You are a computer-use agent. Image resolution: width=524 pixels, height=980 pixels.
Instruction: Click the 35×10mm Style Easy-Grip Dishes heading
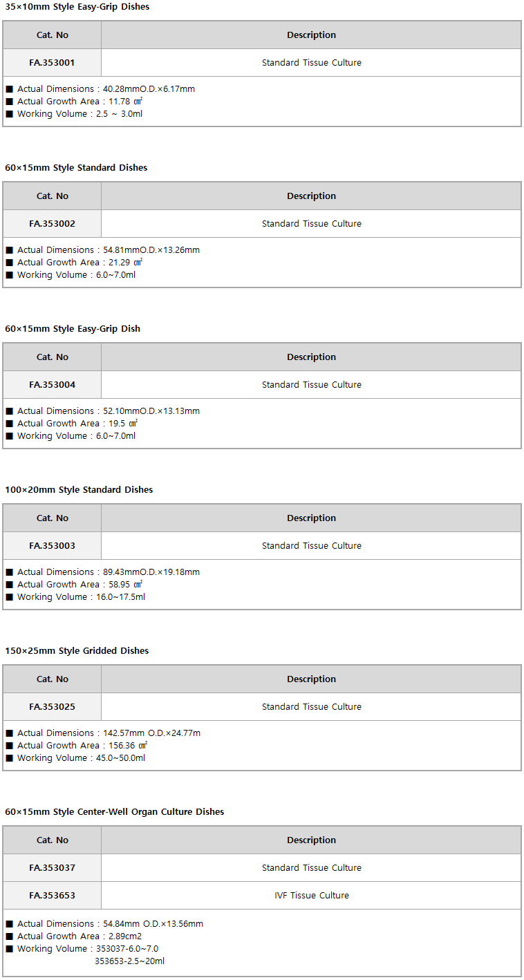click(77, 7)
